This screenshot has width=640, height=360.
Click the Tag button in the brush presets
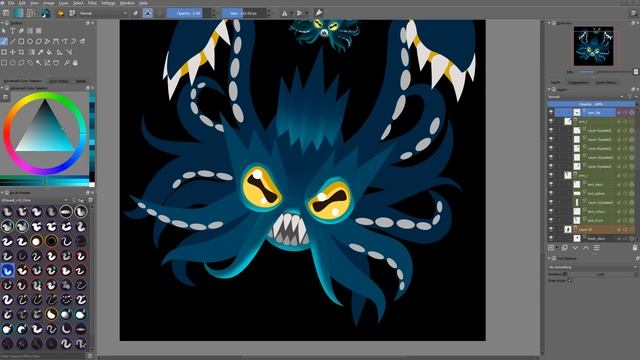click(x=81, y=200)
